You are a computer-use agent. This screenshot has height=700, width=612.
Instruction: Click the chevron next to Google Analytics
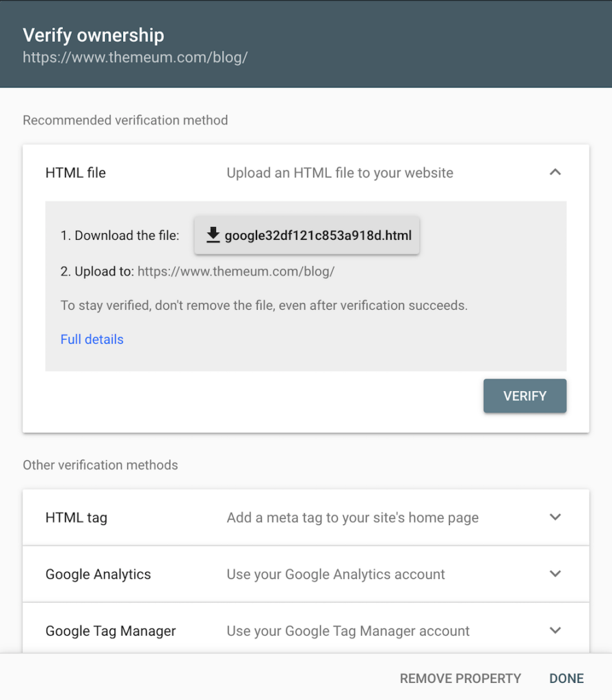[555, 574]
